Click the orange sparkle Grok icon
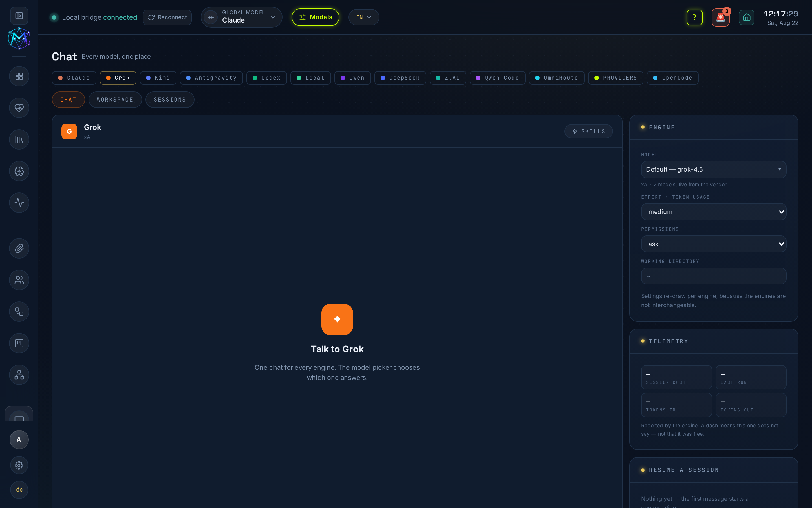812x508 pixels. [337, 319]
